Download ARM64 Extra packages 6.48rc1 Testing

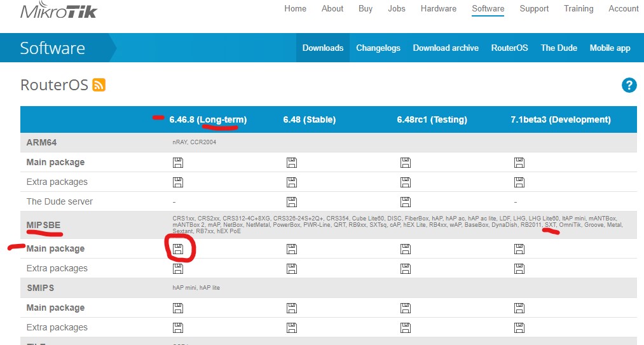[406, 182]
